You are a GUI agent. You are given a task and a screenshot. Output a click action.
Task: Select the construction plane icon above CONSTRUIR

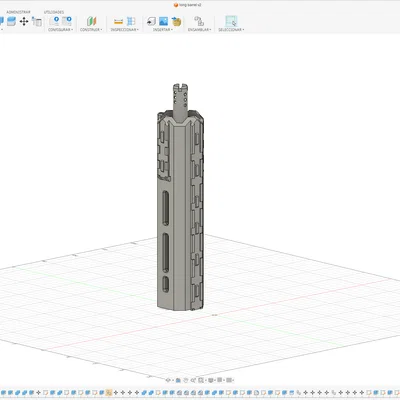click(91, 21)
